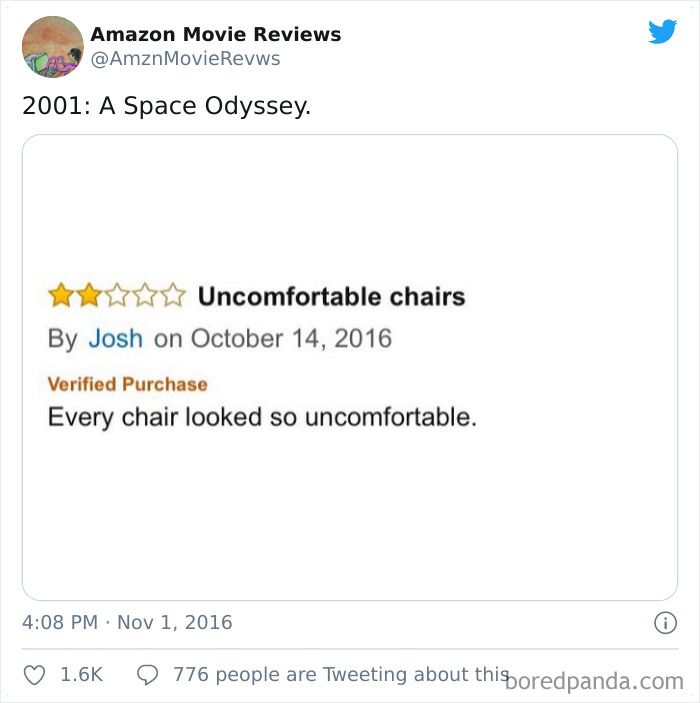Click the first filled gold star
This screenshot has width=700, height=703.
(61, 296)
